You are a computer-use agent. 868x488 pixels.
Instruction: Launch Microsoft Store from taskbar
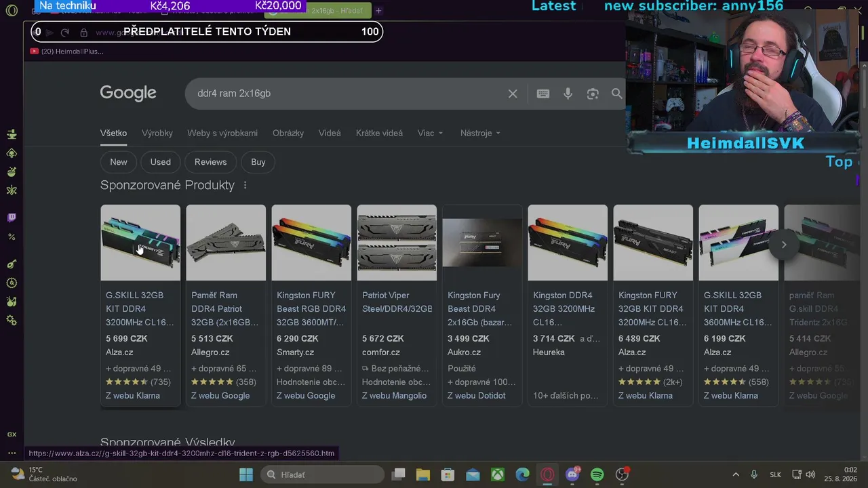pos(448,474)
